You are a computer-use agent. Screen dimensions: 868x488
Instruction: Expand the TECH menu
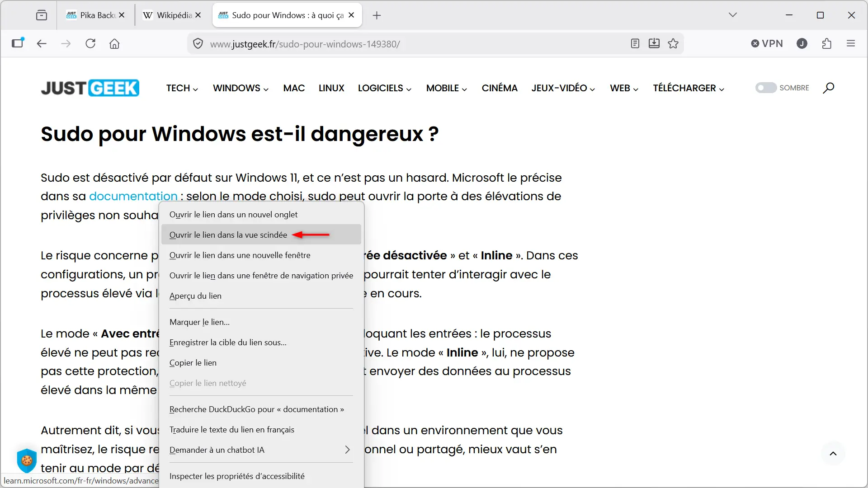[182, 88]
